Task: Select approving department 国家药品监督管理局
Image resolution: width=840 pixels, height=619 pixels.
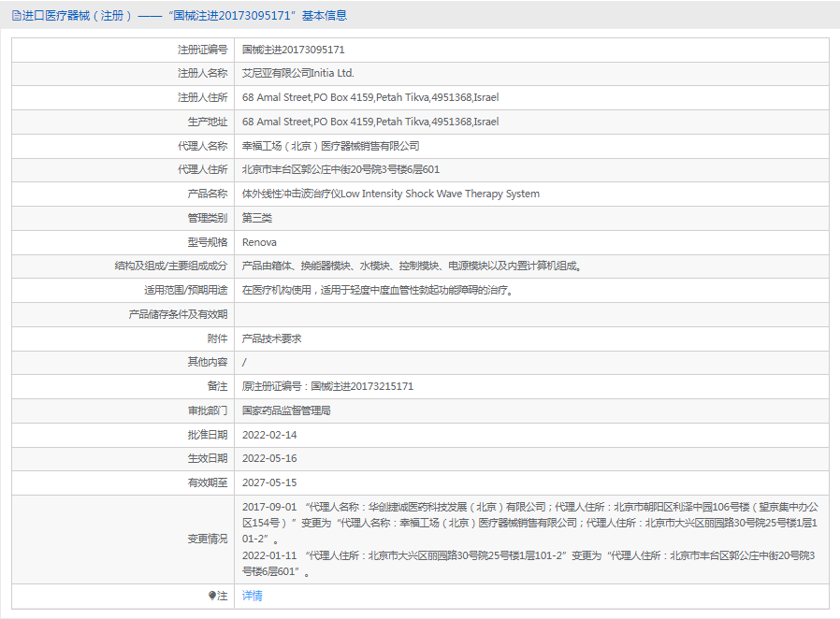Action: (286, 410)
